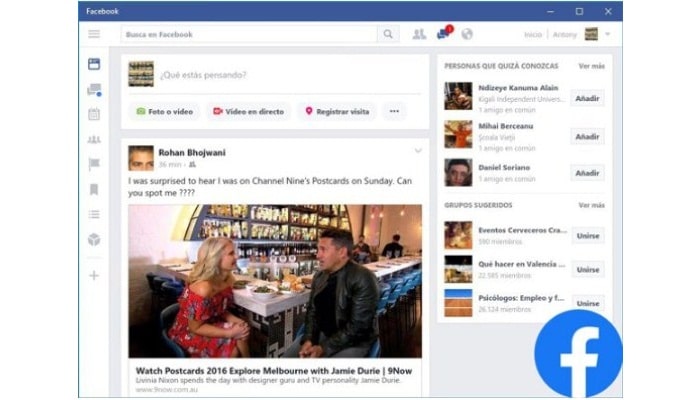Screen dimensions: 700x400
Task: Open Ndizeye Kanuma Alain profile name
Action: (518, 88)
